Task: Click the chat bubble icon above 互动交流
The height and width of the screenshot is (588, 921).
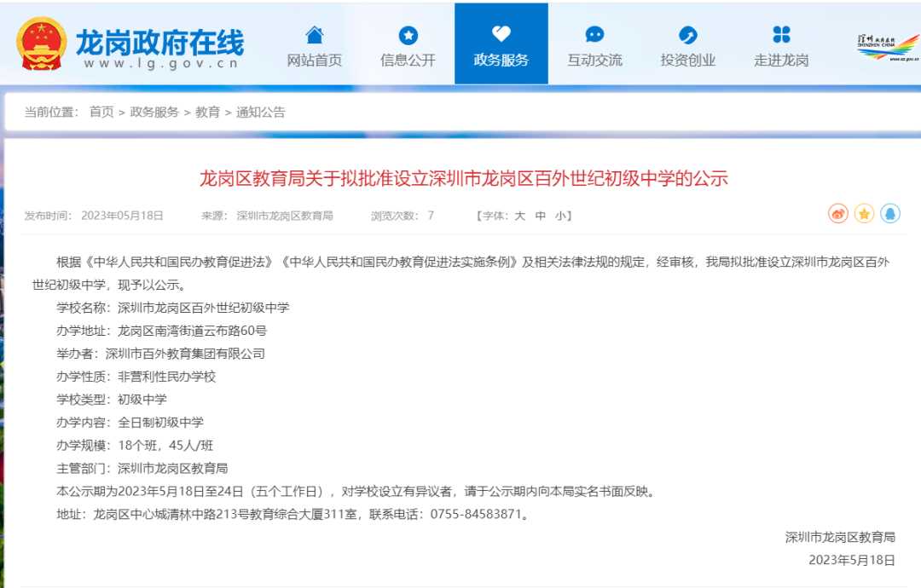Action: point(594,35)
